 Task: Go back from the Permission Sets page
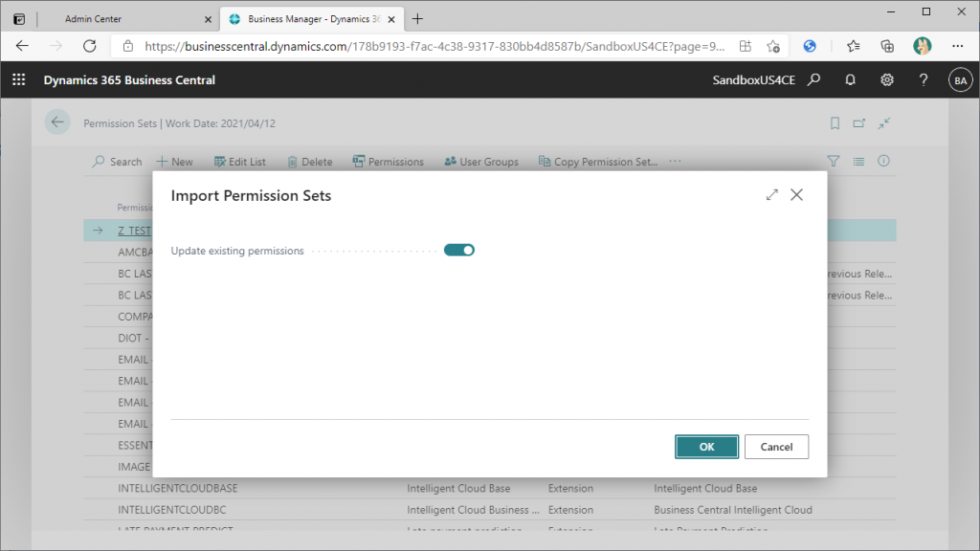pos(57,122)
